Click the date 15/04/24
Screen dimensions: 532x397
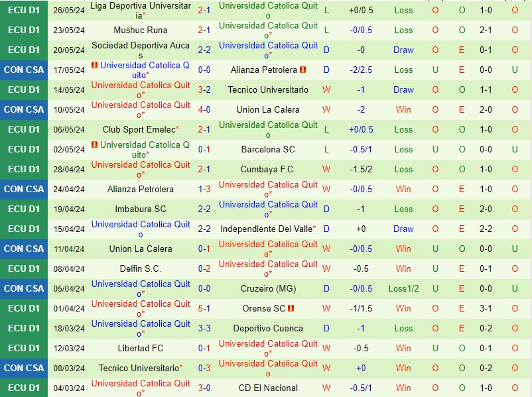coord(69,229)
